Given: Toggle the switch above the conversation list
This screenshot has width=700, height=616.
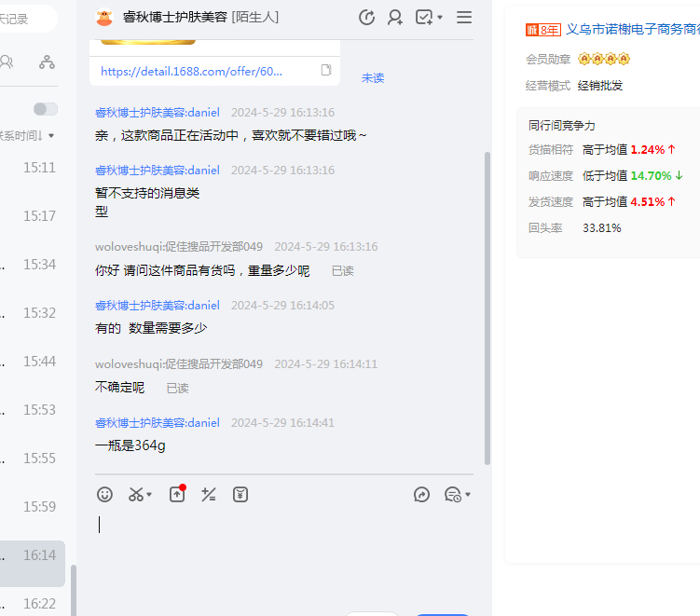Looking at the screenshot, I should coord(45,109).
